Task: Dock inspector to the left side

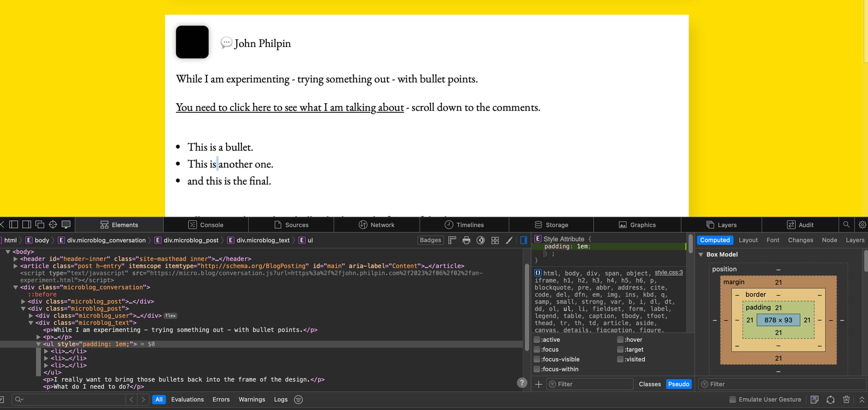Action: click(x=14, y=224)
